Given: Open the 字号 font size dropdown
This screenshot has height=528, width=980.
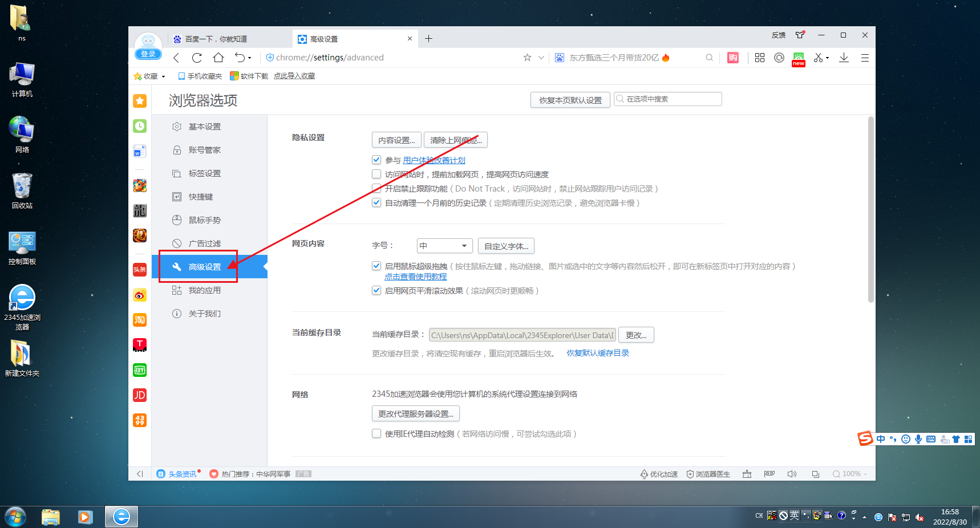Looking at the screenshot, I should tap(445, 246).
